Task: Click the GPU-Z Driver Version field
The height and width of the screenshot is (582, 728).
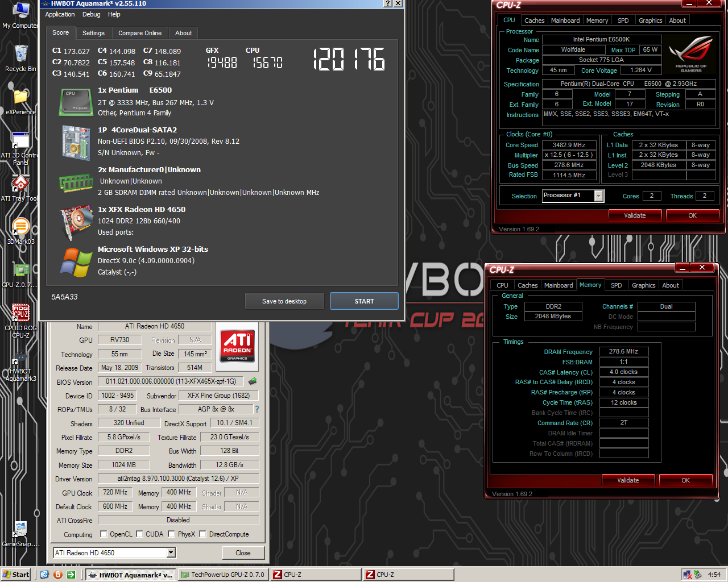Action: [x=178, y=479]
